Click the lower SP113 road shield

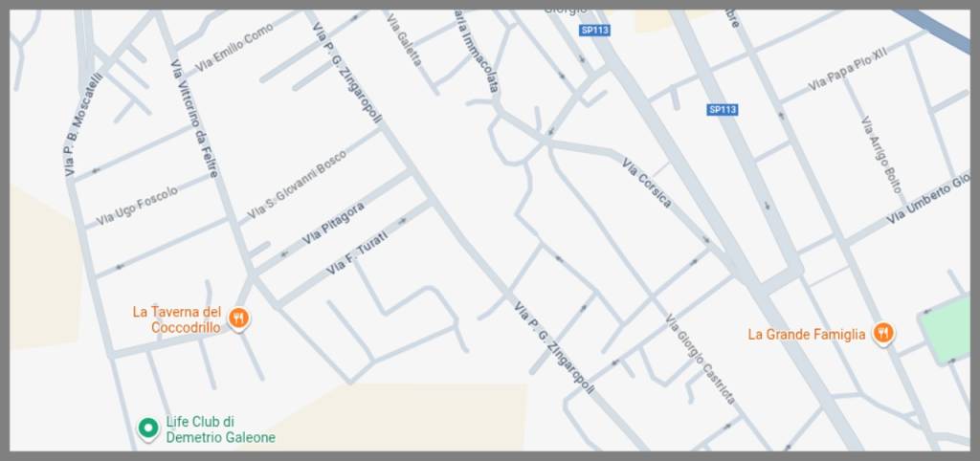click(723, 109)
